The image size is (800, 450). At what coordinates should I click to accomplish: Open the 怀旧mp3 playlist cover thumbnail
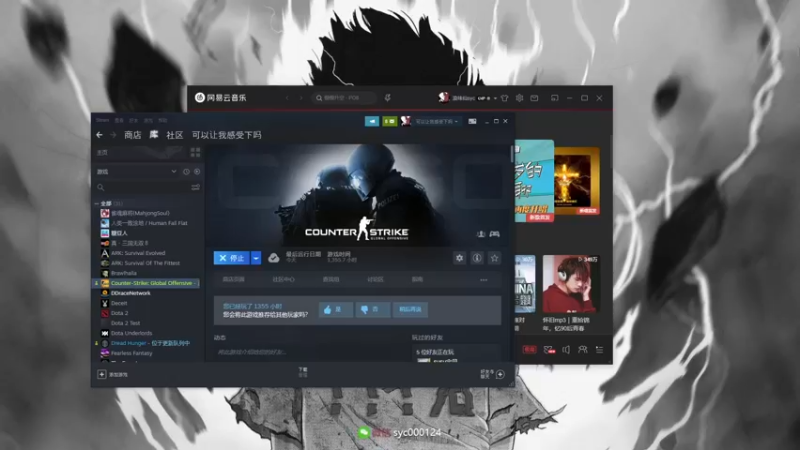coord(571,284)
